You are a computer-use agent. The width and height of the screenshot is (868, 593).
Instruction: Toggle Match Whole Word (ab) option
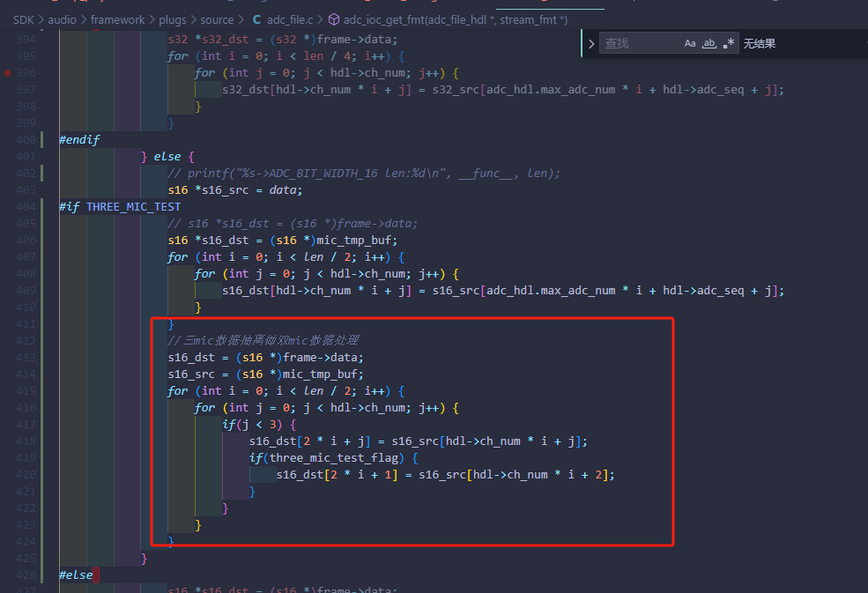709,43
